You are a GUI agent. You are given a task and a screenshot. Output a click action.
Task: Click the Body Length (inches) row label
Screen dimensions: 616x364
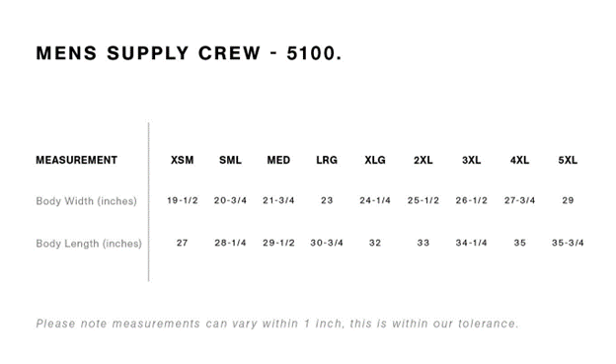tap(89, 244)
